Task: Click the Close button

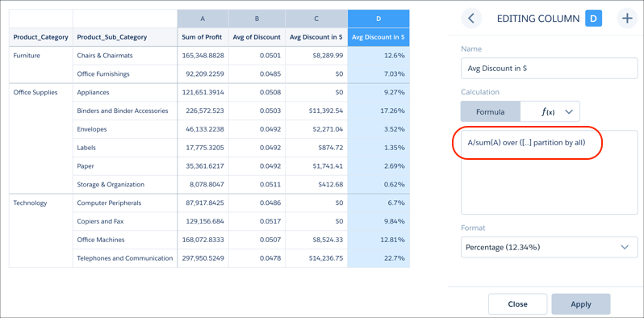Action: [x=517, y=304]
